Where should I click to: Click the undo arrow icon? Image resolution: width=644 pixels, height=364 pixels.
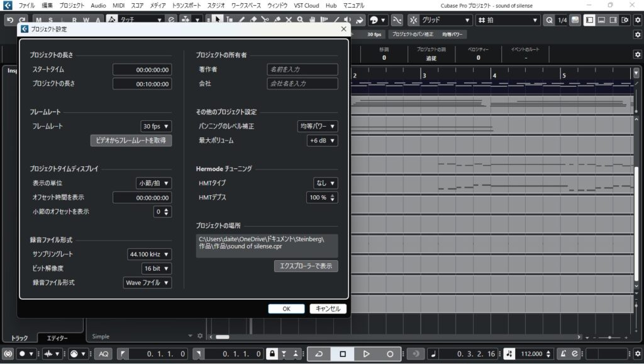9,20
